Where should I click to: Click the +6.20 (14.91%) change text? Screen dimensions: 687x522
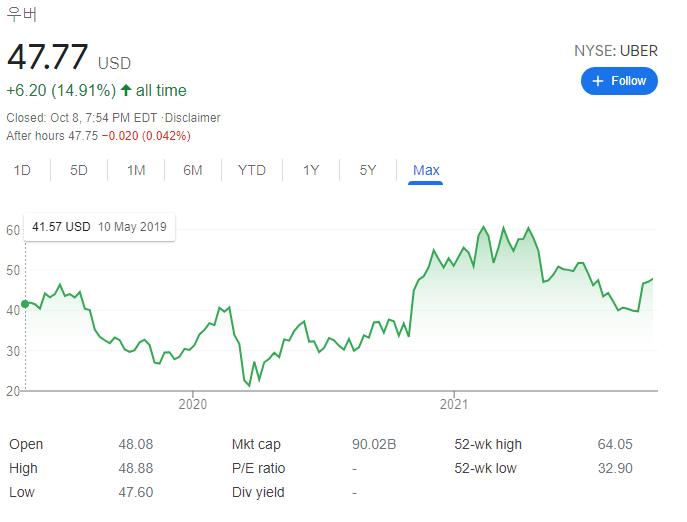click(x=61, y=91)
